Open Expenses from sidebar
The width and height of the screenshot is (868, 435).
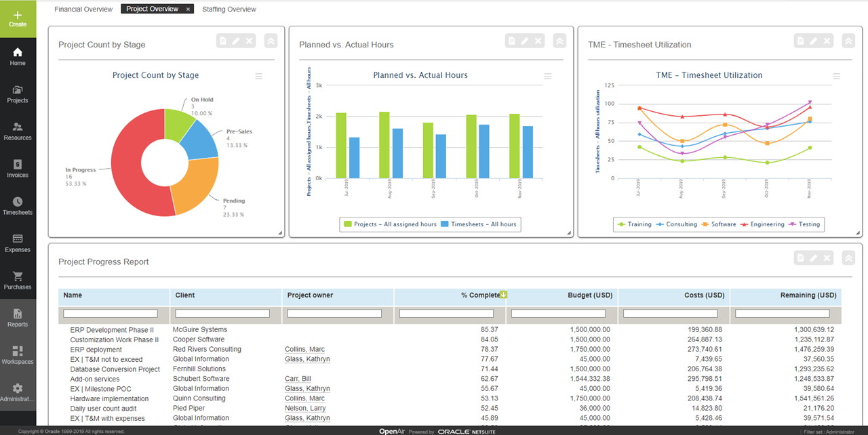pos(18,243)
